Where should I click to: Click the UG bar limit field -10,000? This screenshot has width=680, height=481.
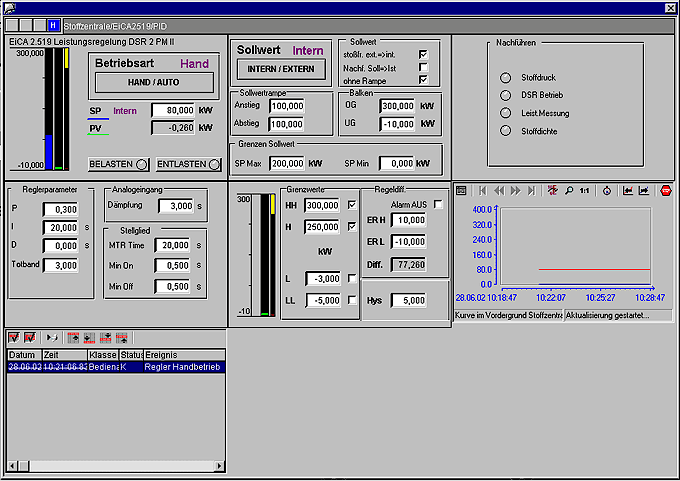point(397,124)
